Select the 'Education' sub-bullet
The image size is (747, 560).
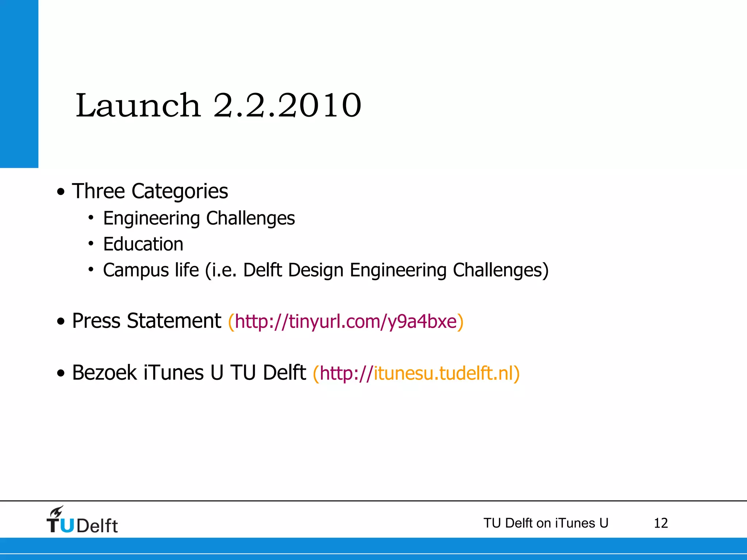[143, 244]
